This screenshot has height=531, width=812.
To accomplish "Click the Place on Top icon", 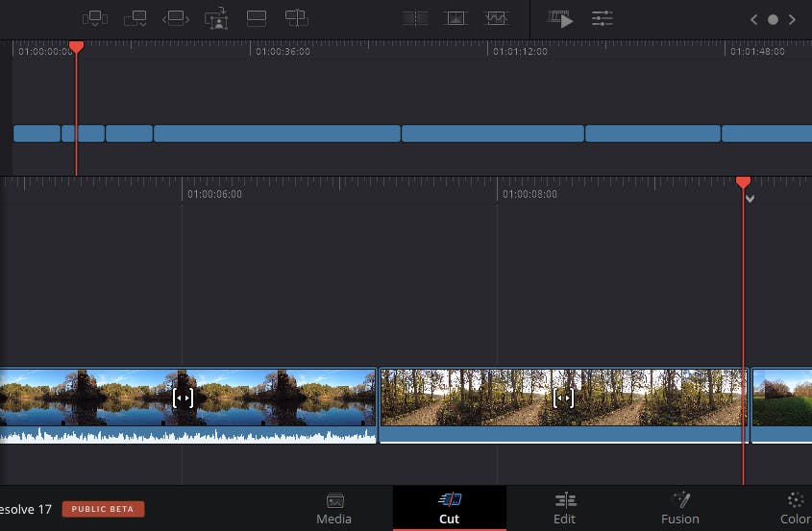I will 257,18.
